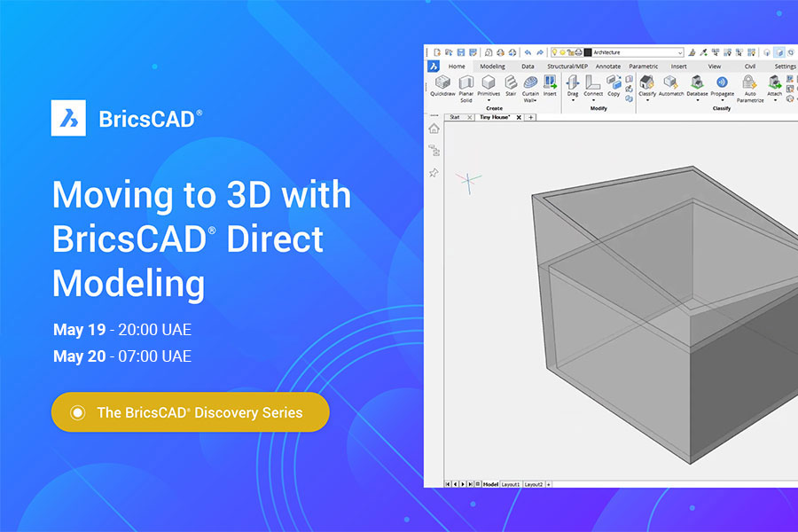Open the Parametric ribbon tab
798x532 pixels.
(644, 66)
